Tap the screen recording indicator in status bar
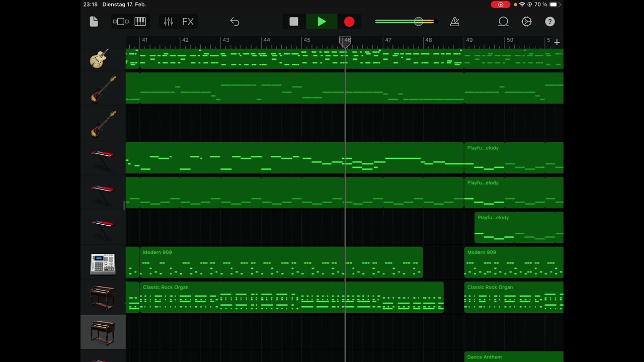Viewport: 644px width, 362px height. 500,5
